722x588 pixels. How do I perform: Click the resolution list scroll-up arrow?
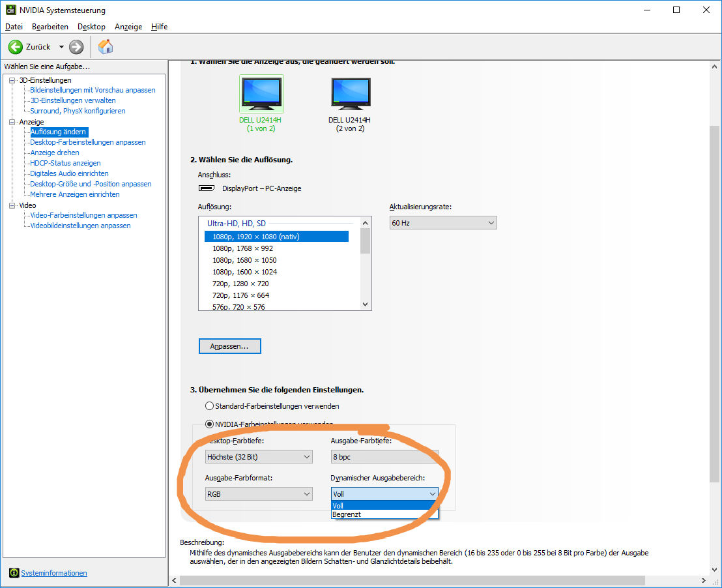coord(365,223)
